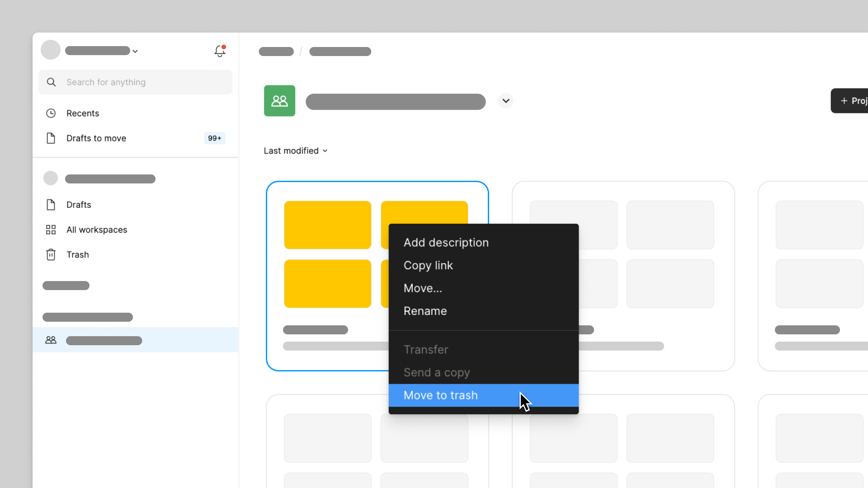Click the search magnifier icon
Viewport: 868px width, 488px height.
[51, 82]
